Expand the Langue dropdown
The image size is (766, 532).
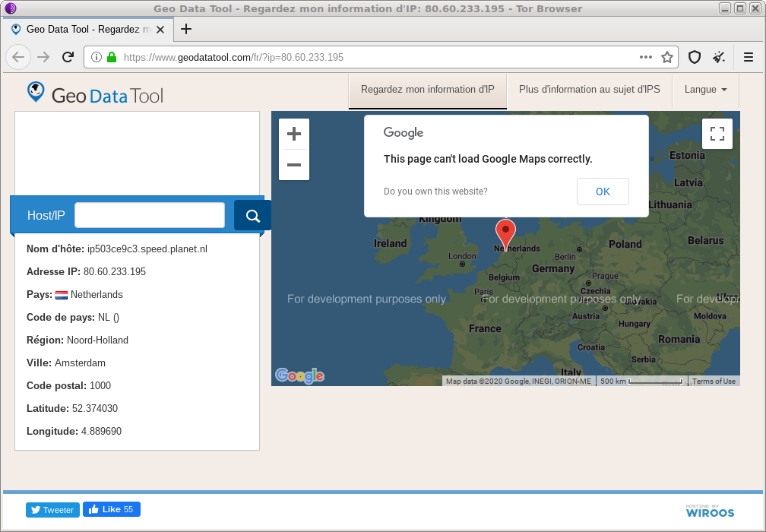(705, 90)
